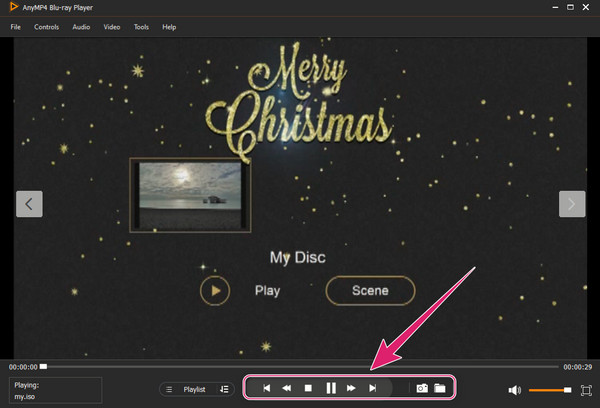Minimize the player window

pos(555,7)
